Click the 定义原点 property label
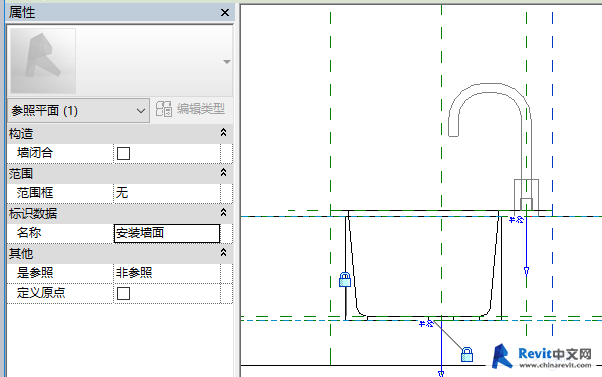This screenshot has height=377, width=602. [x=41, y=293]
